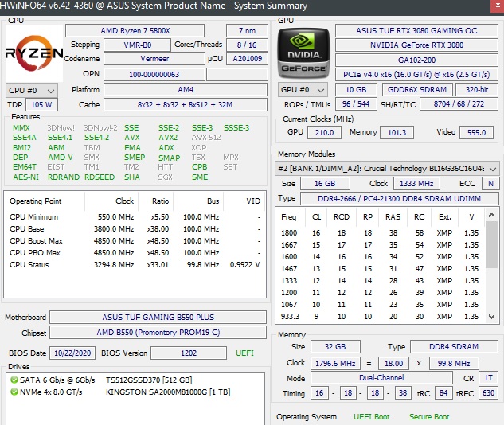Click the 8 / 16 cores/threads field
The width and height of the screenshot is (504, 425).
[x=247, y=45]
